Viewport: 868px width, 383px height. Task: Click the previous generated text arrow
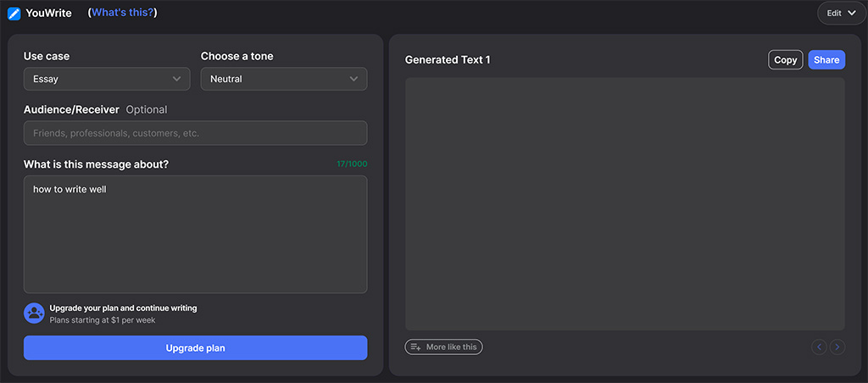(820, 347)
